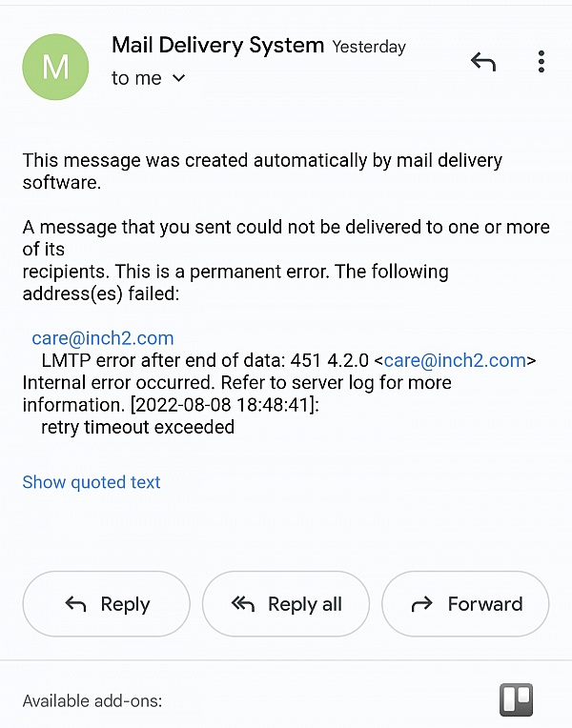
Task: Tap the double-arrow icon inside Reply all
Action: pos(243,604)
